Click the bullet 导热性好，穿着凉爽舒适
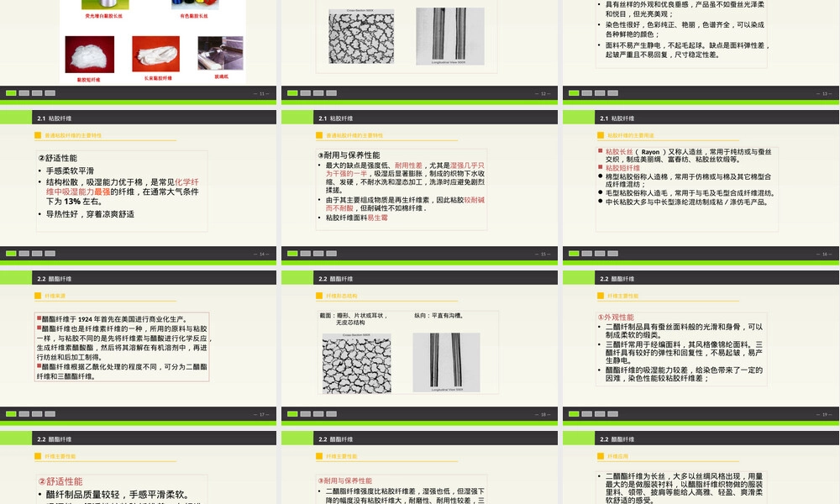 90,214
